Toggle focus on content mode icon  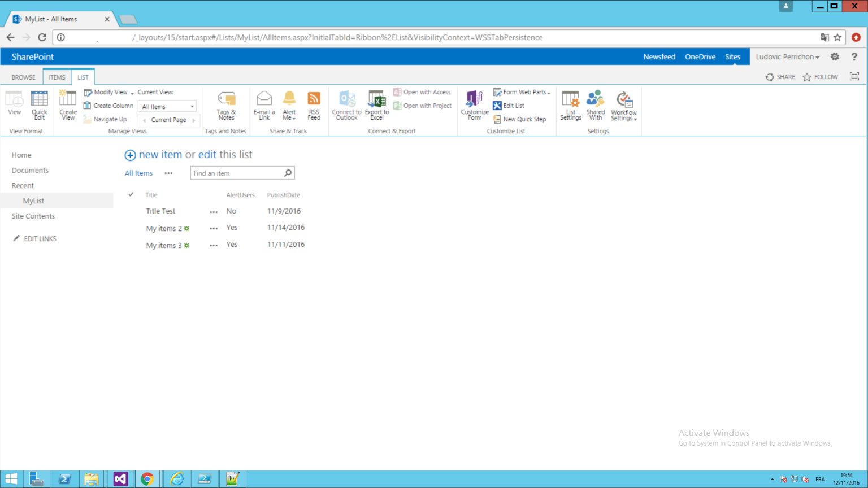[x=854, y=77]
